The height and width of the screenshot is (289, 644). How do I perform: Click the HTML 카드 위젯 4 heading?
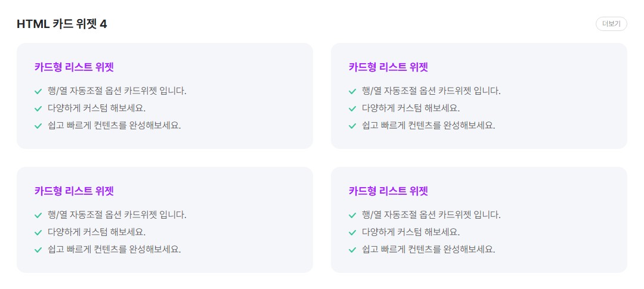[62, 24]
